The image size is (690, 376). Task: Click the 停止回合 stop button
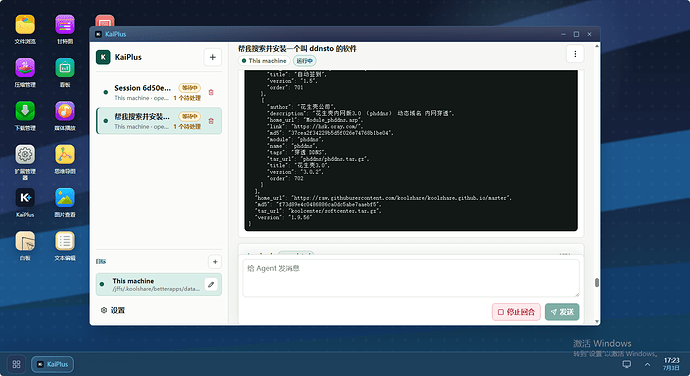pos(516,312)
